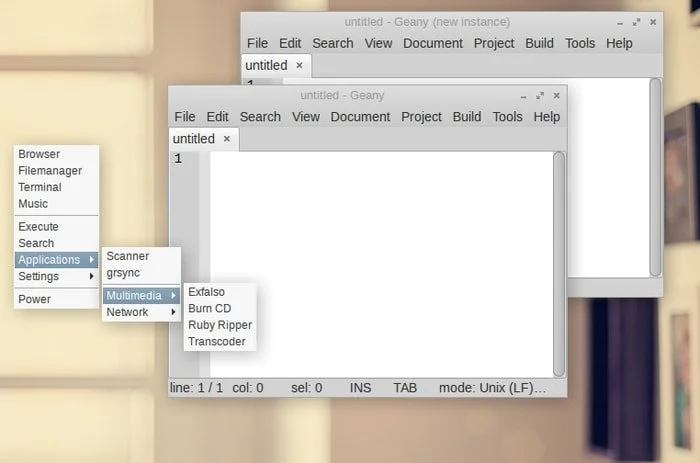Screen dimensions: 700x463
Task: Open File menu in front Geany window
Action: (184, 117)
